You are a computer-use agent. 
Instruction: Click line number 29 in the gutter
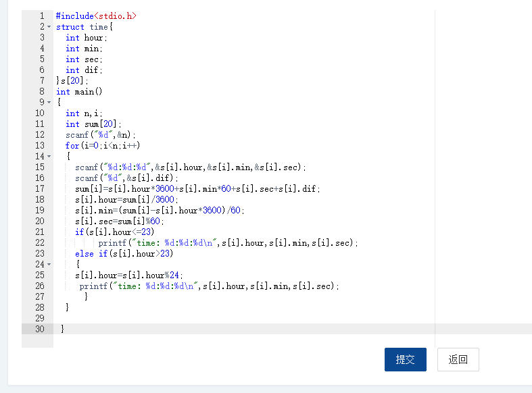(40, 318)
